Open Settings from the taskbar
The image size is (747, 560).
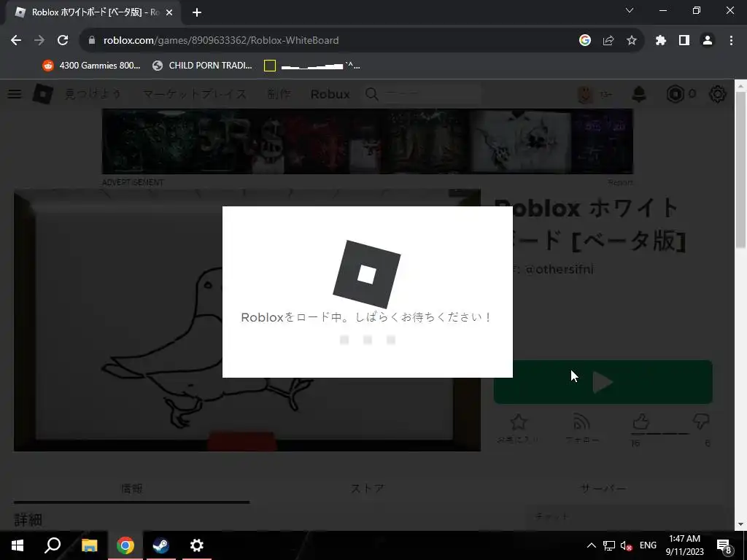click(x=197, y=545)
